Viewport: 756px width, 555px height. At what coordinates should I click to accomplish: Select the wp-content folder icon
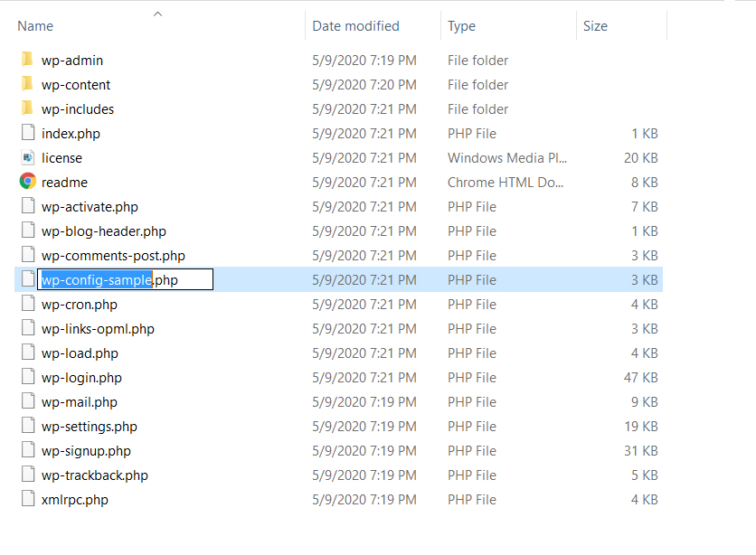(x=27, y=85)
